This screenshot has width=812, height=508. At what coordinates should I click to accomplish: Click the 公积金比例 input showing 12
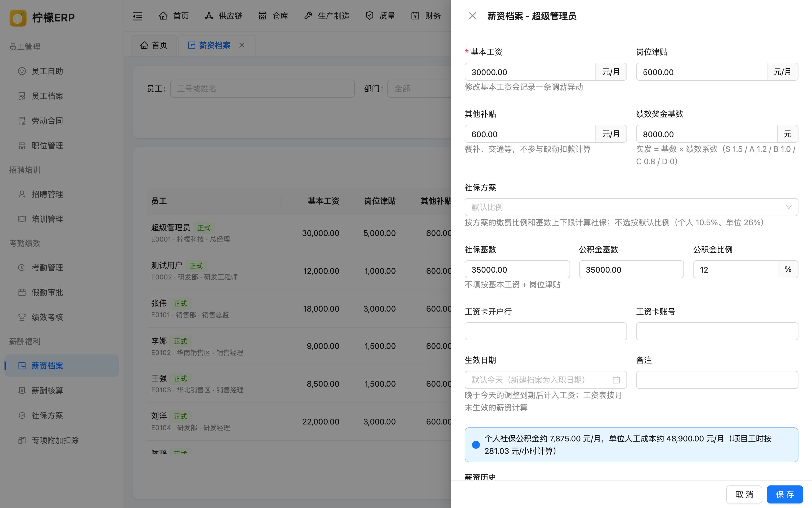(x=736, y=270)
